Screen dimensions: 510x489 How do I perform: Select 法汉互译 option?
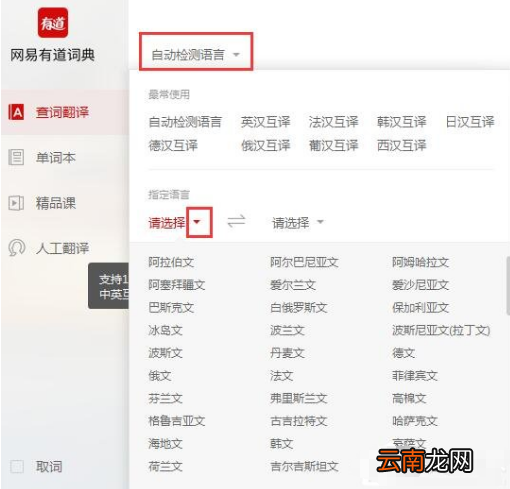click(x=333, y=122)
